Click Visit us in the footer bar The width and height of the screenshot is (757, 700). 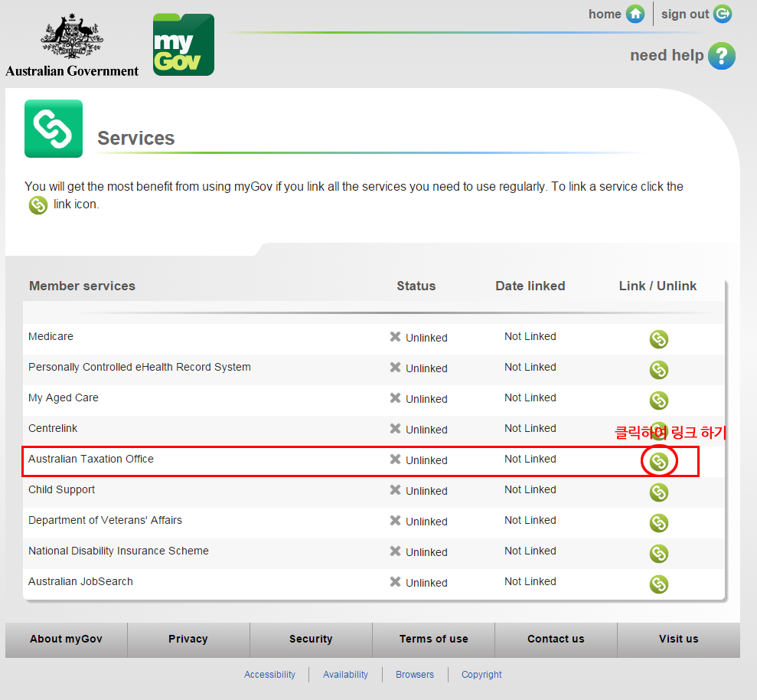pos(678,639)
